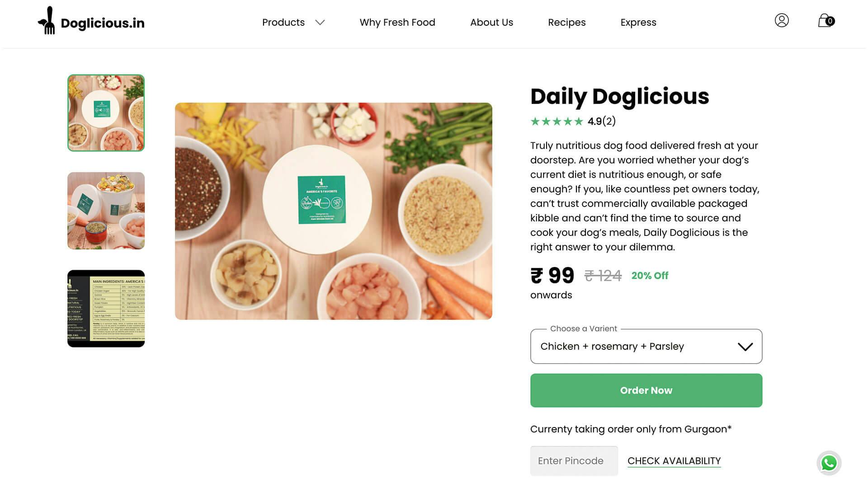
Task: Navigate to About Us
Action: [x=491, y=22]
